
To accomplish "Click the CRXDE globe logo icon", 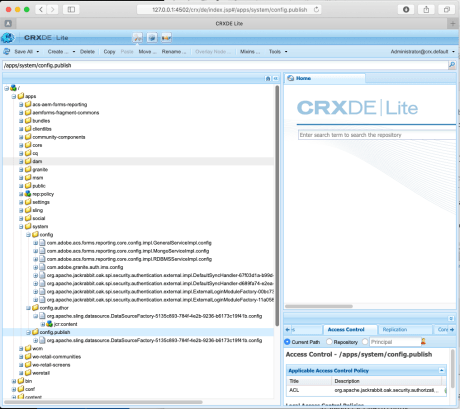I will pos(8,38).
